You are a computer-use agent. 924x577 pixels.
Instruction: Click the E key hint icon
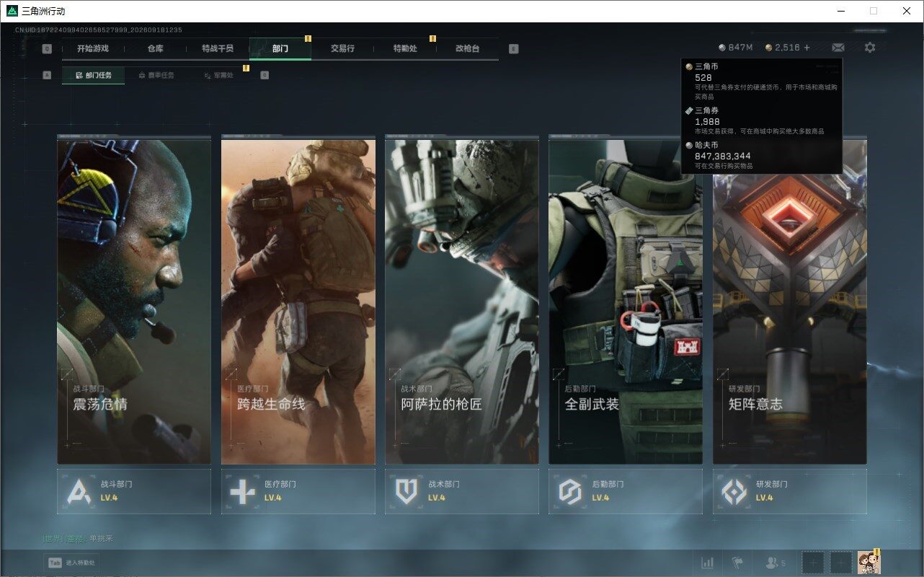(513, 49)
